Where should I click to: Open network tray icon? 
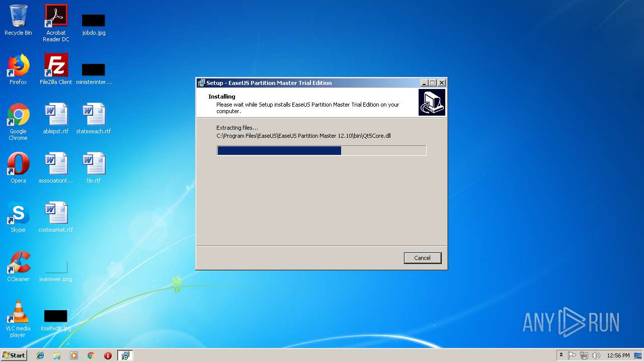click(584, 355)
